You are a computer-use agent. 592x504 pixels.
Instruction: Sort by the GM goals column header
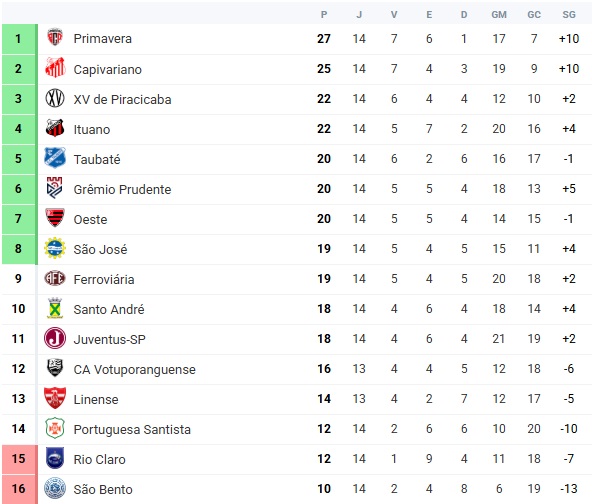click(x=499, y=14)
